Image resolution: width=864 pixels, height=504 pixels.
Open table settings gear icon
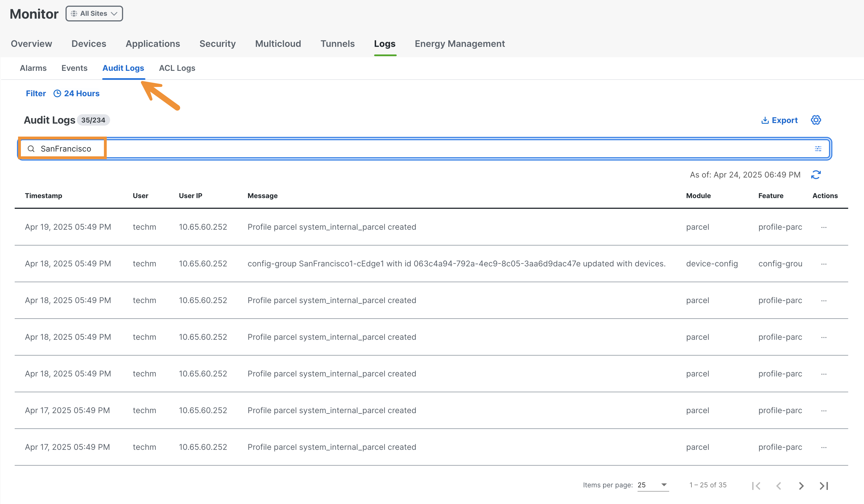tap(816, 120)
